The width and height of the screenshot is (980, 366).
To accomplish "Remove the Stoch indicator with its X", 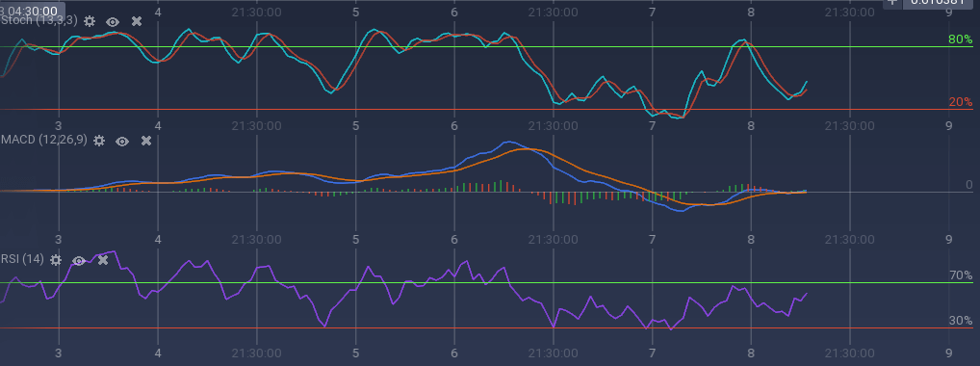I will [x=137, y=21].
